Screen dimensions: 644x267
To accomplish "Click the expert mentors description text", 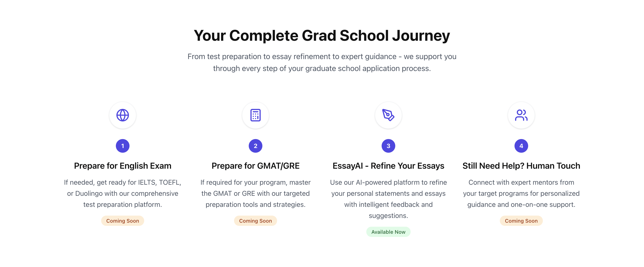I will click(x=521, y=193).
